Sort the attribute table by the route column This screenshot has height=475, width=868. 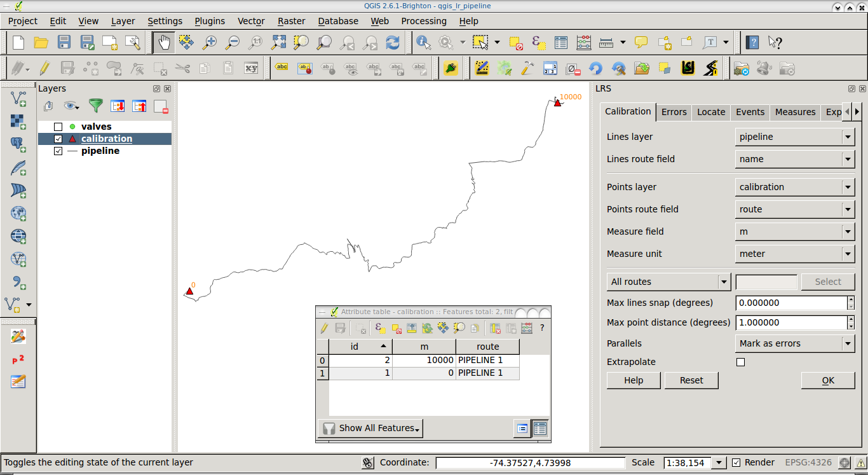point(487,347)
